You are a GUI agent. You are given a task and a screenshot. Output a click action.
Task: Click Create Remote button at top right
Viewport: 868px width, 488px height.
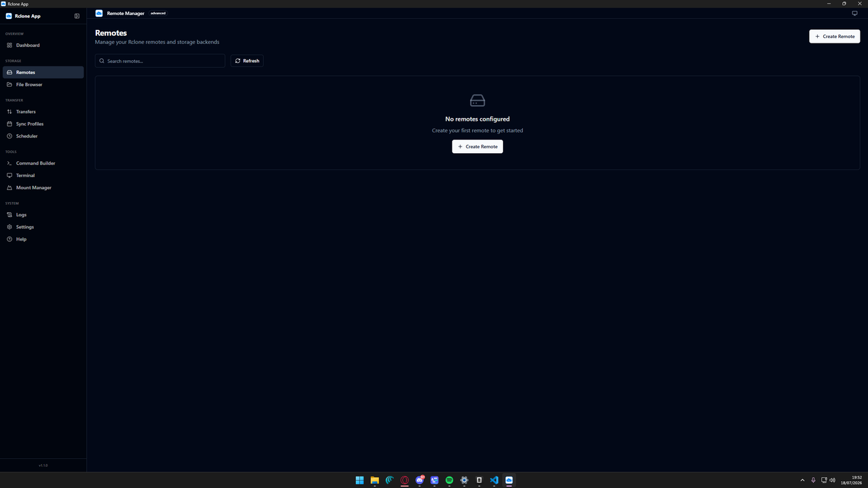835,37
